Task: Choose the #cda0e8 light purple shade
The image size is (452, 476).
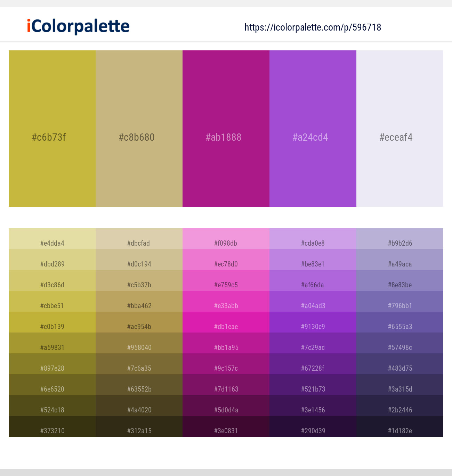Action: [x=313, y=239]
